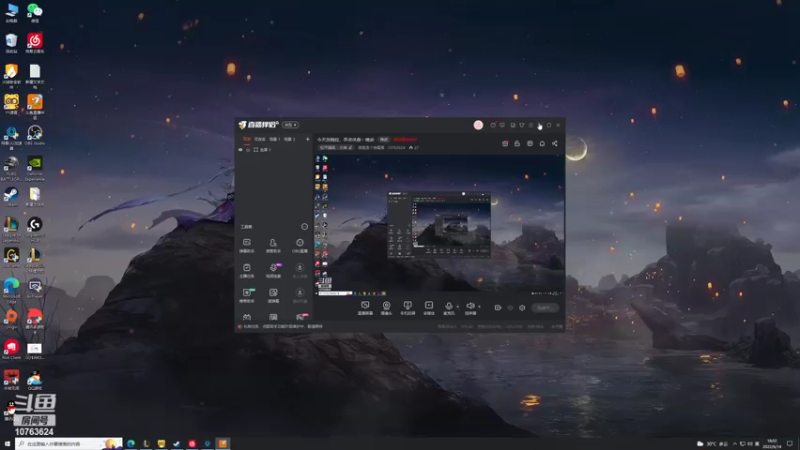Open Microsoft Edge desktop shortcut
The image size is (800, 450).
(11, 291)
